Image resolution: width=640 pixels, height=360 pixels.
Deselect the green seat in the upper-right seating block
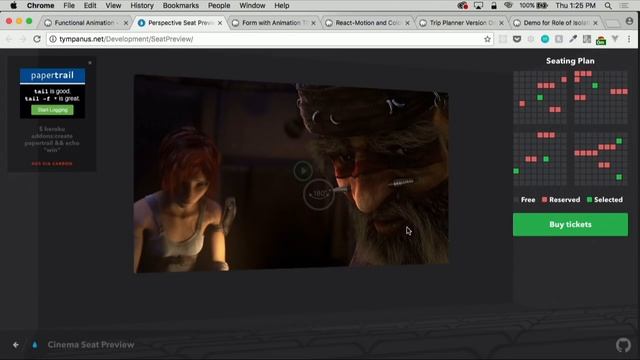pos(595,86)
